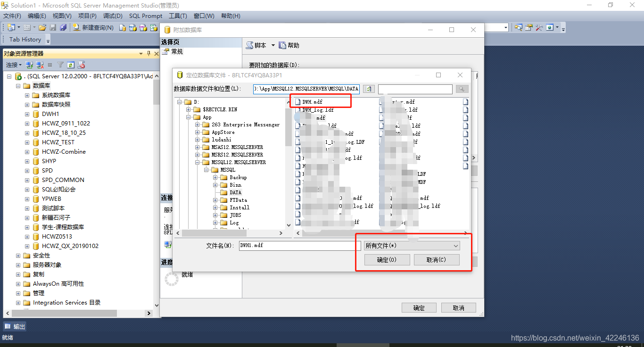The width and height of the screenshot is (644, 347).
Task: Open the 视图(V) menu
Action: coord(62,16)
